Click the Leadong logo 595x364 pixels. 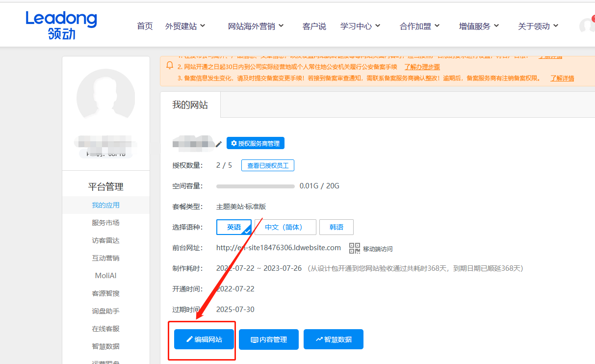click(61, 25)
